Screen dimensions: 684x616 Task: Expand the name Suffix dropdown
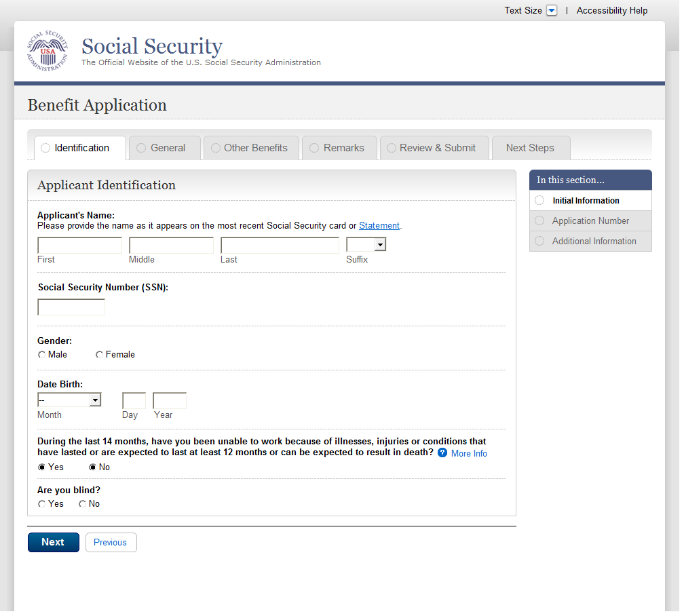(x=380, y=245)
